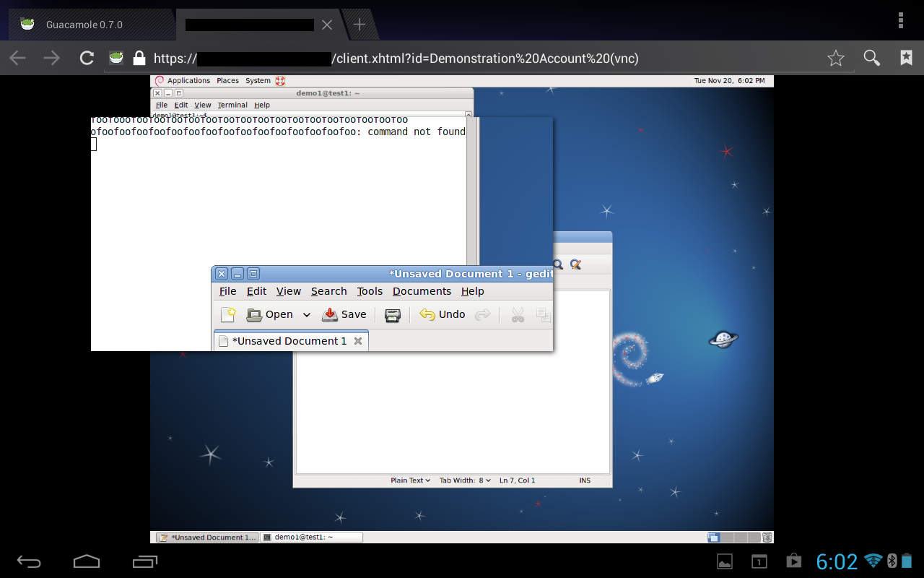Screen dimensions: 924x578
Task: Select the Unsaved Document 1 tab
Action: (x=289, y=341)
